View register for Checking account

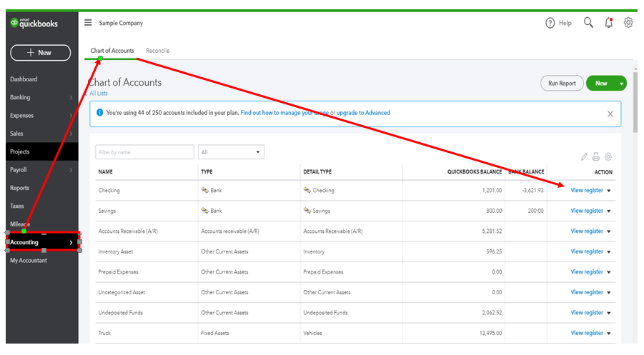point(587,190)
